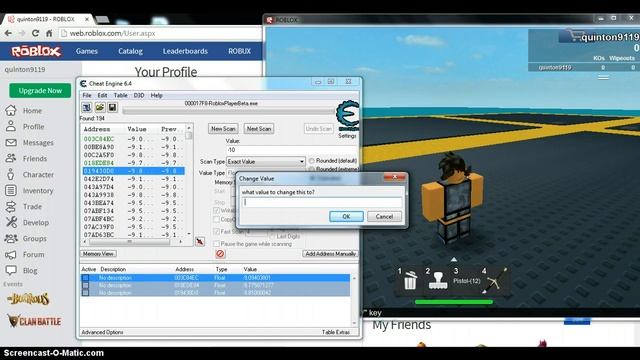The image size is (640, 360).
Task: Toggle Pause the game while scanning
Action: pyautogui.click(x=217, y=244)
